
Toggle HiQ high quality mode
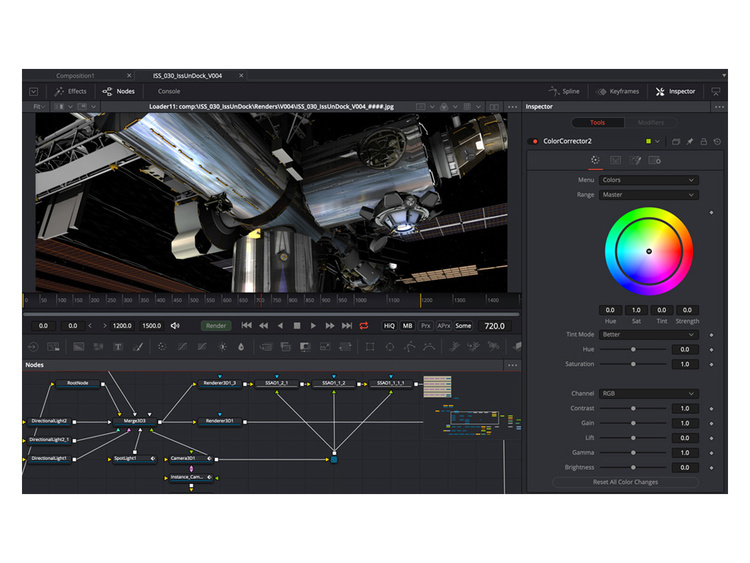coord(389,325)
